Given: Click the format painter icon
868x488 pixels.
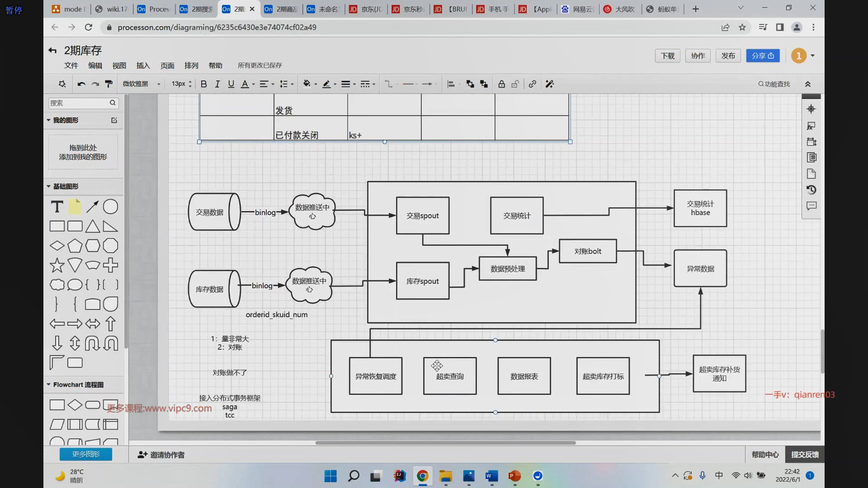Looking at the screenshot, I should click(108, 84).
